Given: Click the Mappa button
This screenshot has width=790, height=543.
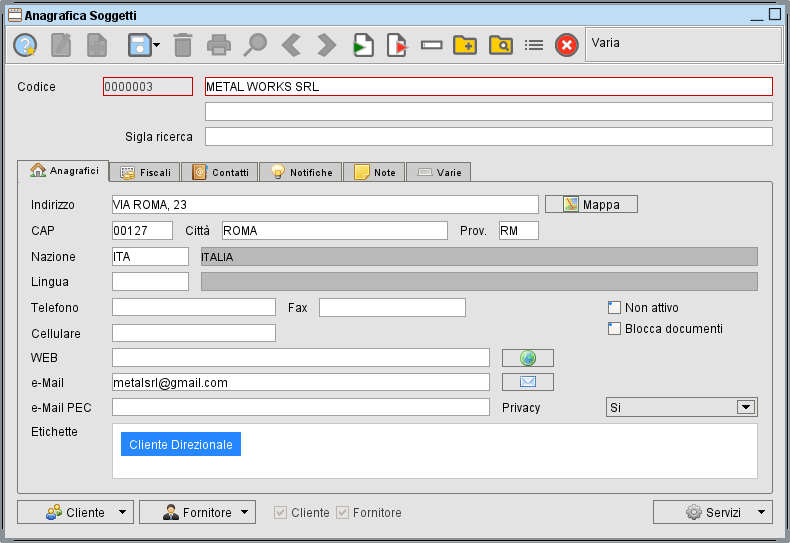Looking at the screenshot, I should (x=591, y=204).
